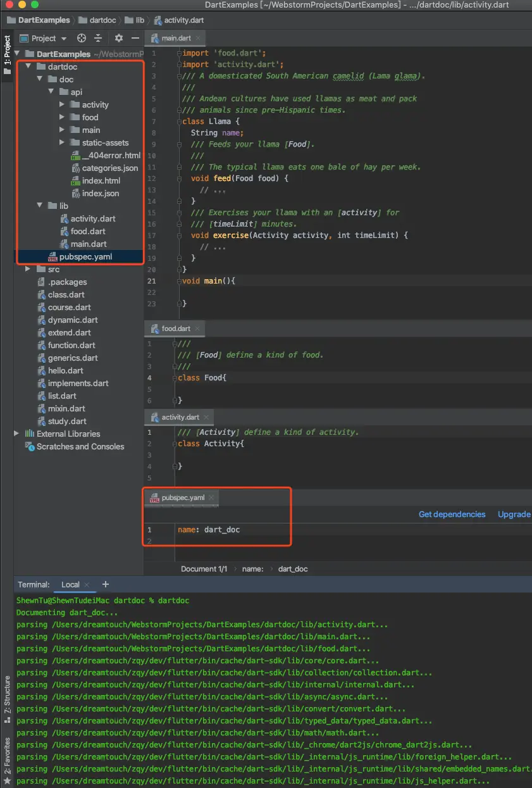Select Scratches and Consoles node
This screenshot has height=788, width=532.
pos(75,447)
